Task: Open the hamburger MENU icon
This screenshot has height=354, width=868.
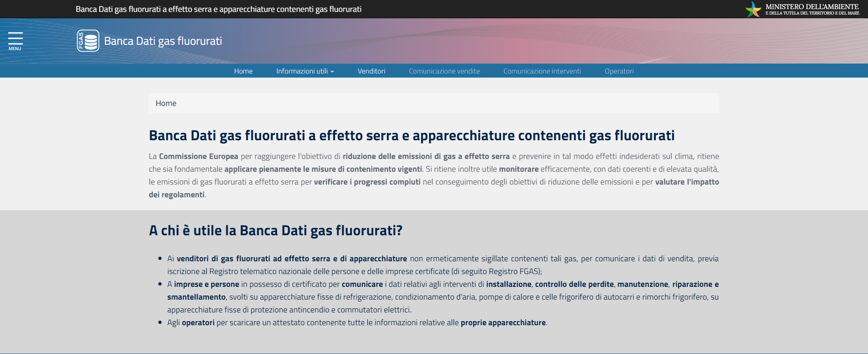Action: click(x=15, y=38)
